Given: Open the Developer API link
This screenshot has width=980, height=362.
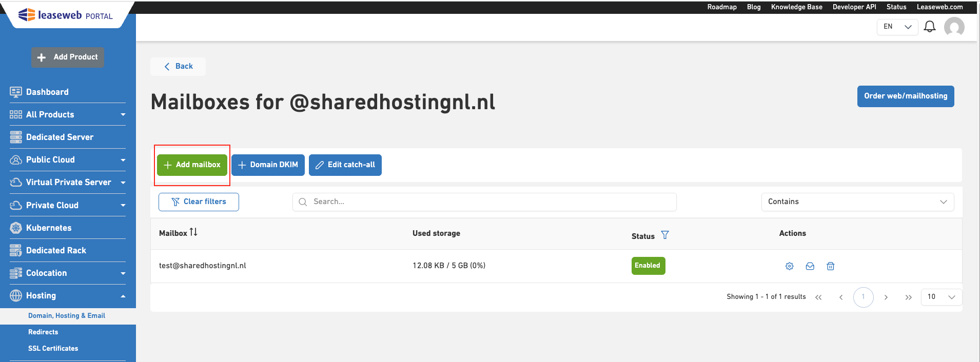Looking at the screenshot, I should click(854, 7).
